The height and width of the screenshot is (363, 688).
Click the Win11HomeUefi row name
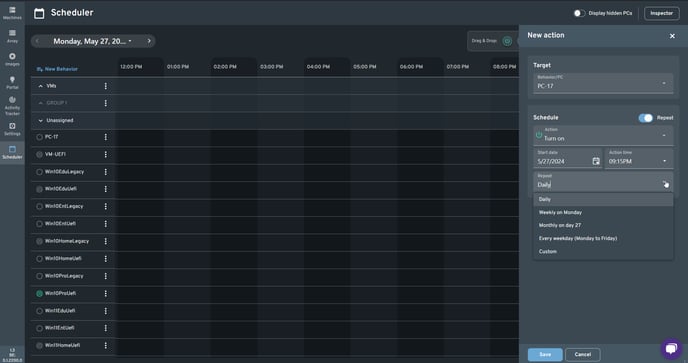pos(63,345)
